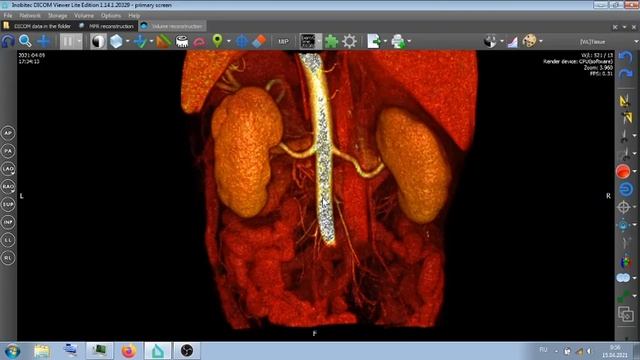640x360 pixels.
Task: Open the Storage menu
Action: point(57,16)
